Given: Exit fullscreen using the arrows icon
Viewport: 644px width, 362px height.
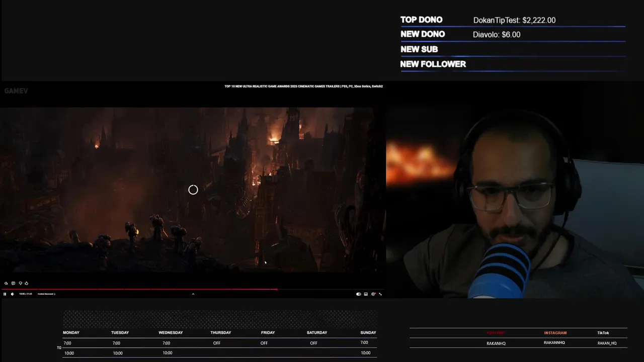Looking at the screenshot, I should (x=380, y=294).
